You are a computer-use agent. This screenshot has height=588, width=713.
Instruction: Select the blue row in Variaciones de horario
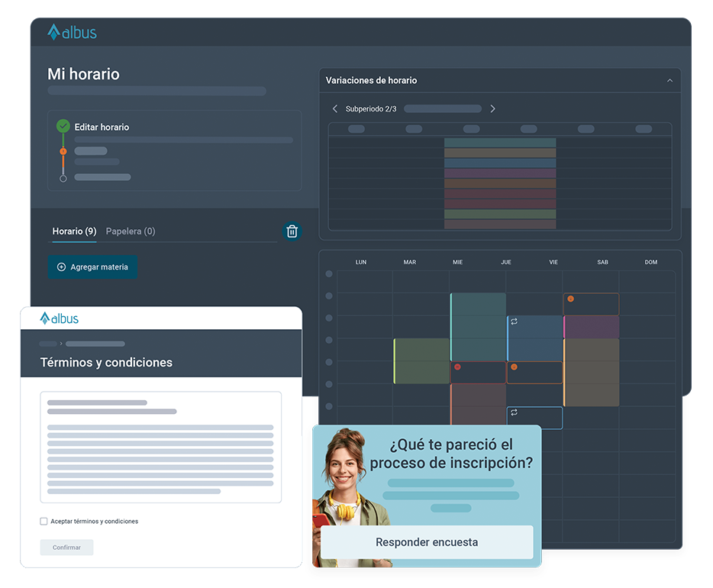pyautogui.click(x=500, y=163)
